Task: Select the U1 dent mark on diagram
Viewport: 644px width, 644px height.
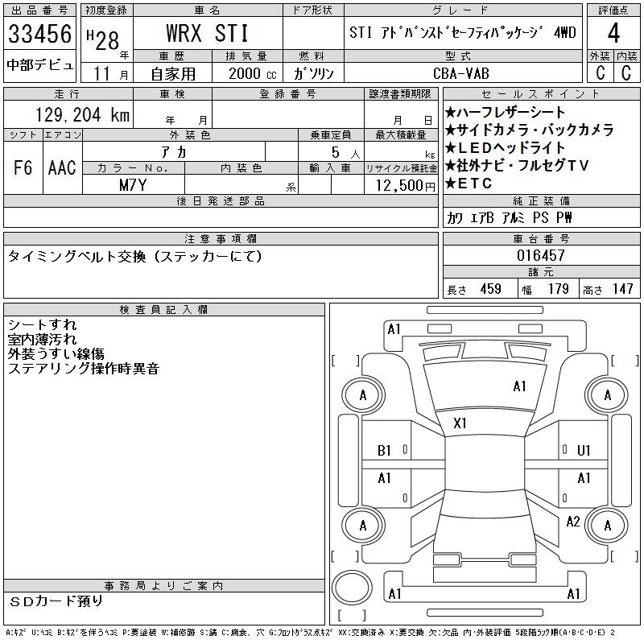Action: tap(584, 451)
